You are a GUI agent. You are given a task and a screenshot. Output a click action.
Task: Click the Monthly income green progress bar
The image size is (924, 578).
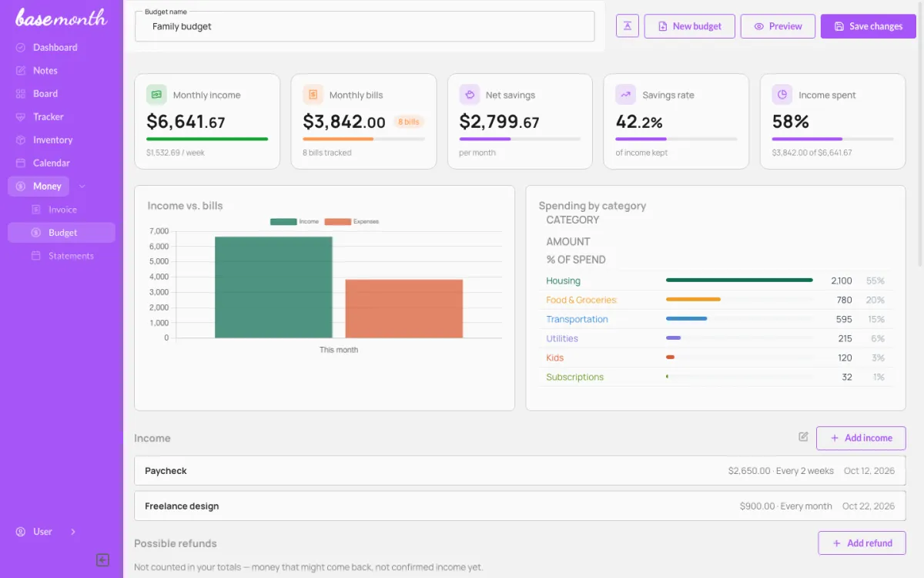coord(207,139)
